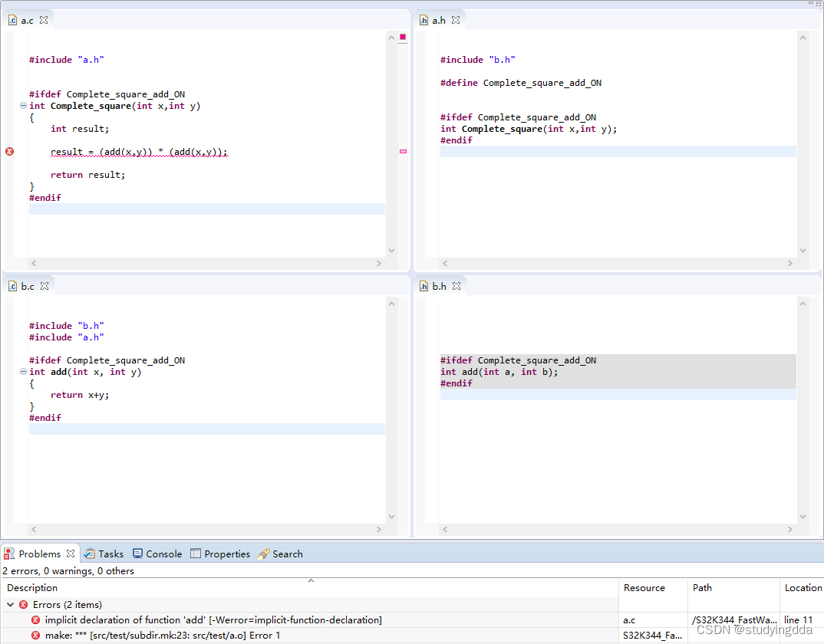
Task: Click the Console monitor icon
Action: click(x=137, y=553)
